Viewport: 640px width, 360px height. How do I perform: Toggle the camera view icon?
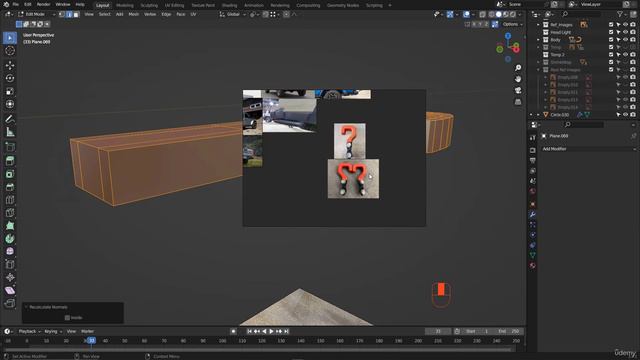tap(518, 91)
